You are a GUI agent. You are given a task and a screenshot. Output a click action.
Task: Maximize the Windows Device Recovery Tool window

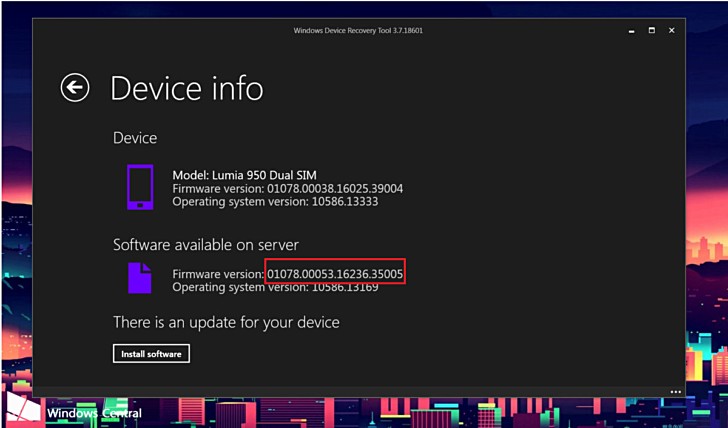click(652, 30)
